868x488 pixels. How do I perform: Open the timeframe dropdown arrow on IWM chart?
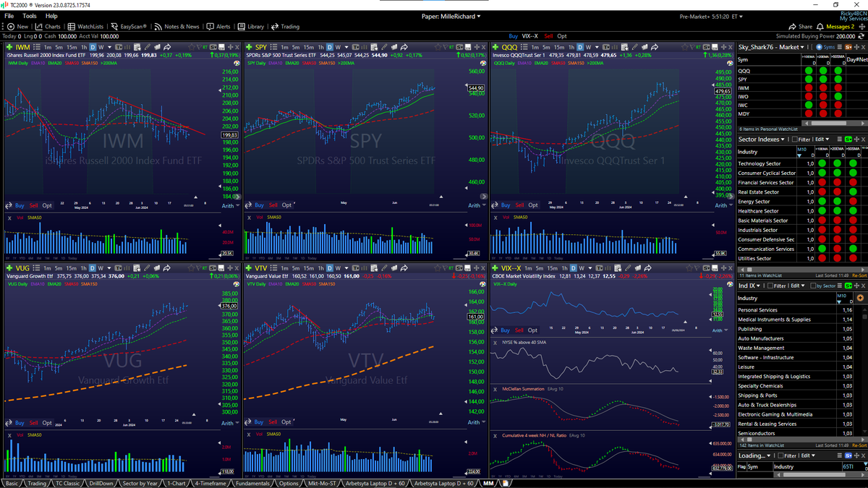point(109,47)
